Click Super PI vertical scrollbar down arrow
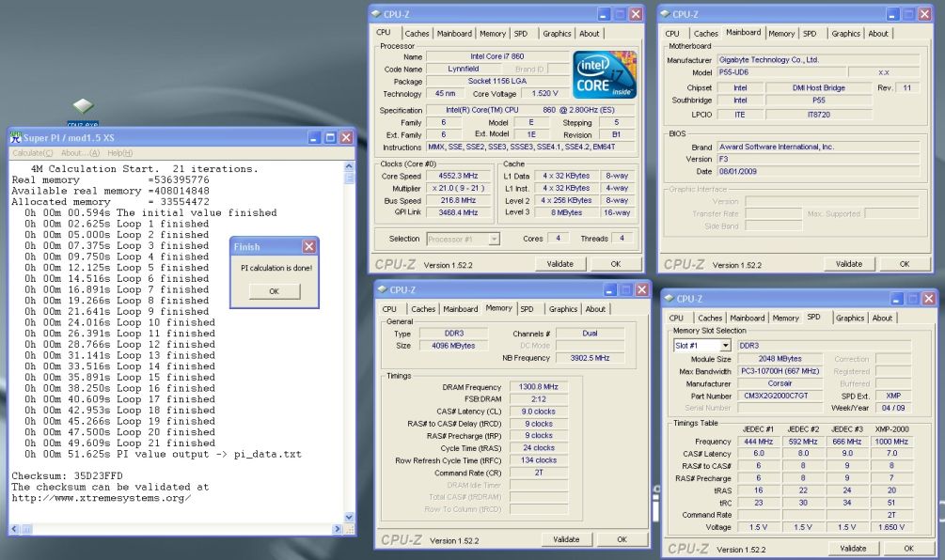 click(349, 517)
